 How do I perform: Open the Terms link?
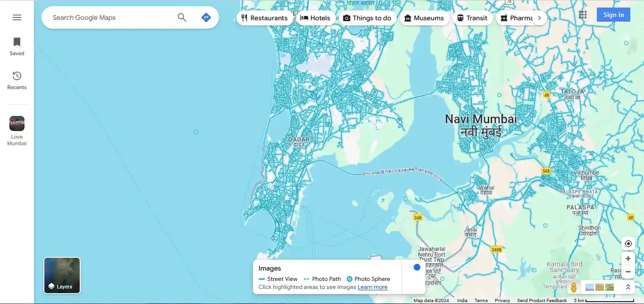481,301
